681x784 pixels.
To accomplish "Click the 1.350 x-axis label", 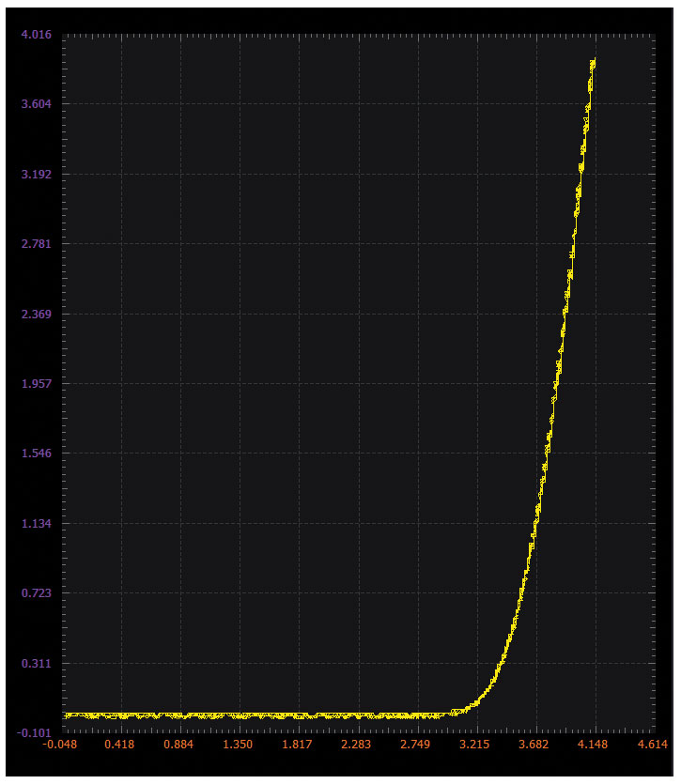I will 238,745.
